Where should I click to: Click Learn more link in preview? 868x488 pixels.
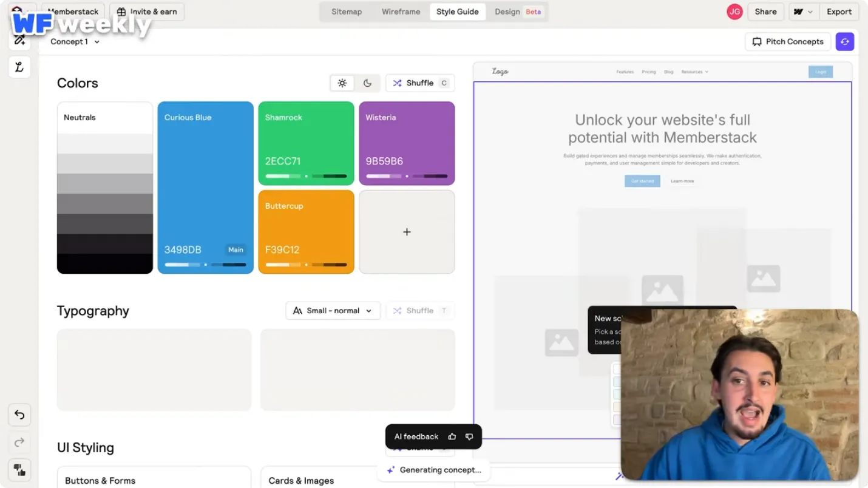pyautogui.click(x=682, y=181)
